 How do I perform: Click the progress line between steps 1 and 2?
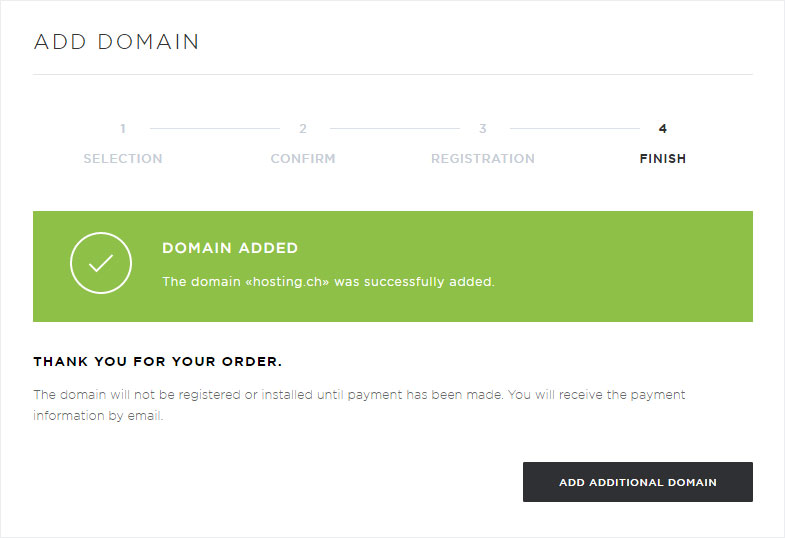click(215, 129)
